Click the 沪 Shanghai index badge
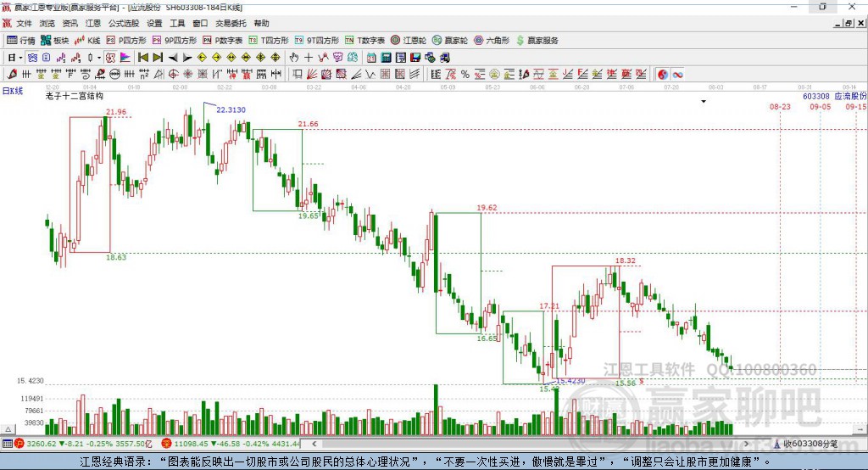The image size is (868, 470). [19, 444]
